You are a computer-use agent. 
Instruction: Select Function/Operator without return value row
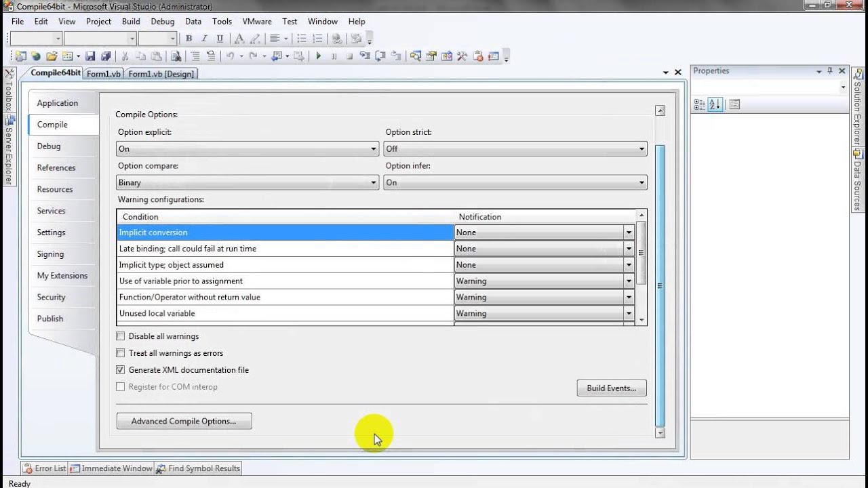coord(285,297)
